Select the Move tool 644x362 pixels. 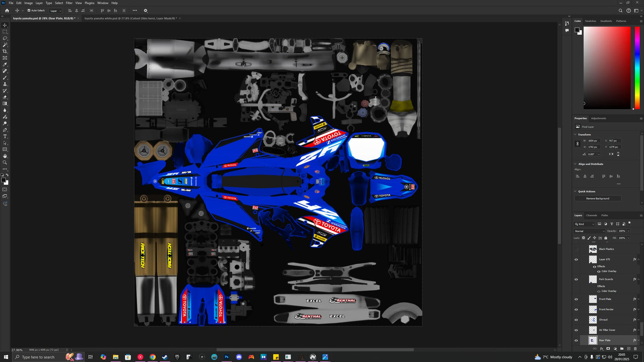5,25
